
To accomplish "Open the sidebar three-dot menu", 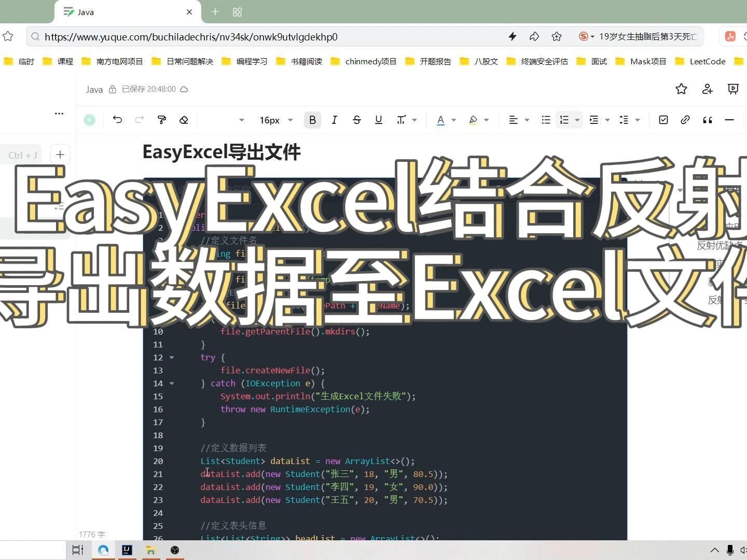I will pos(59,113).
